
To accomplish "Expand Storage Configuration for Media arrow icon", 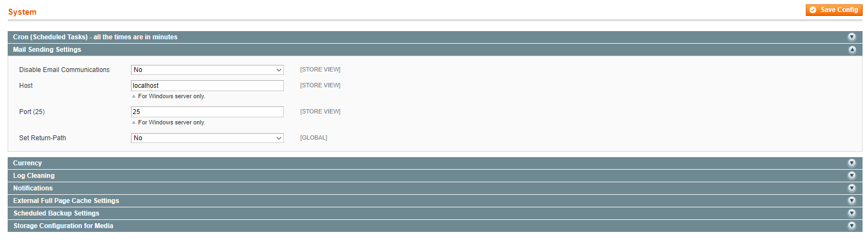I will click(x=852, y=226).
